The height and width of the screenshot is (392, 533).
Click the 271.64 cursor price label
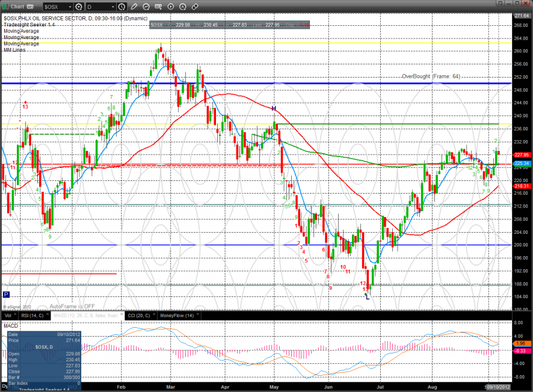tap(522, 16)
